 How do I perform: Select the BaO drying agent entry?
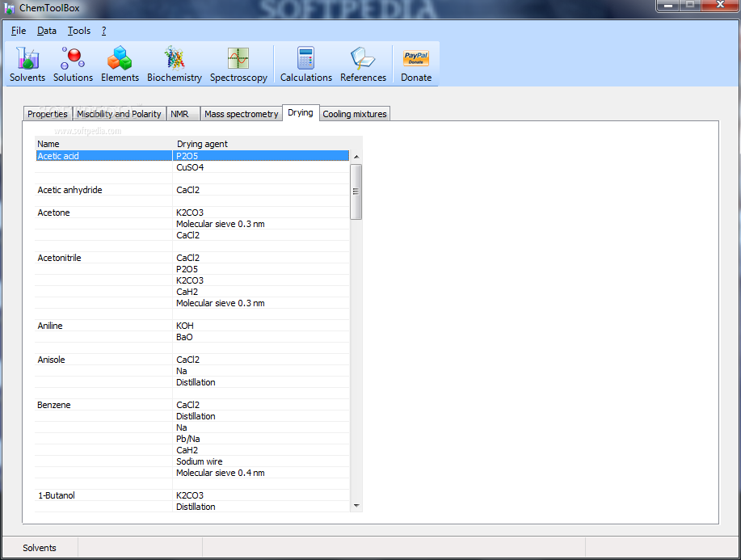pos(184,338)
